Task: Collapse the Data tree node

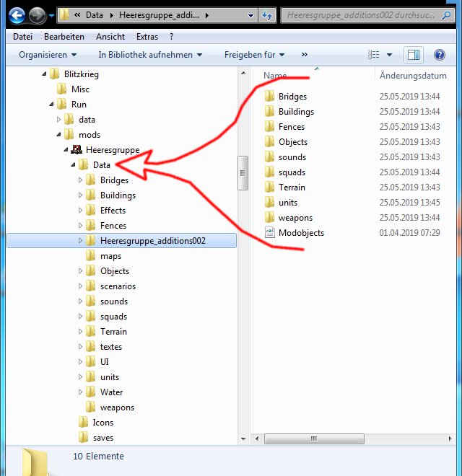Action: coord(73,165)
